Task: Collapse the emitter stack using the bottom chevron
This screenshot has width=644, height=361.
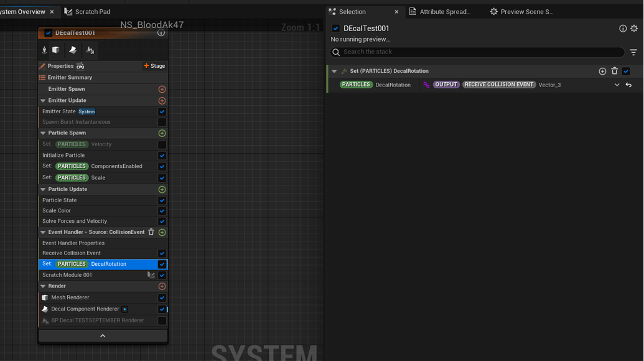Action: point(103,335)
